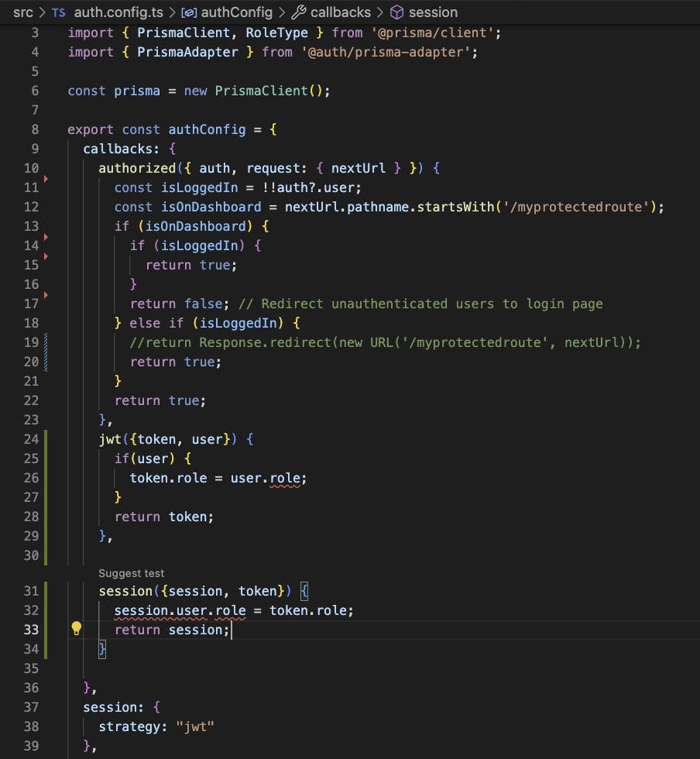This screenshot has width=700, height=759.
Task: Click PrismaClient in the import on line 3
Action: coord(184,33)
